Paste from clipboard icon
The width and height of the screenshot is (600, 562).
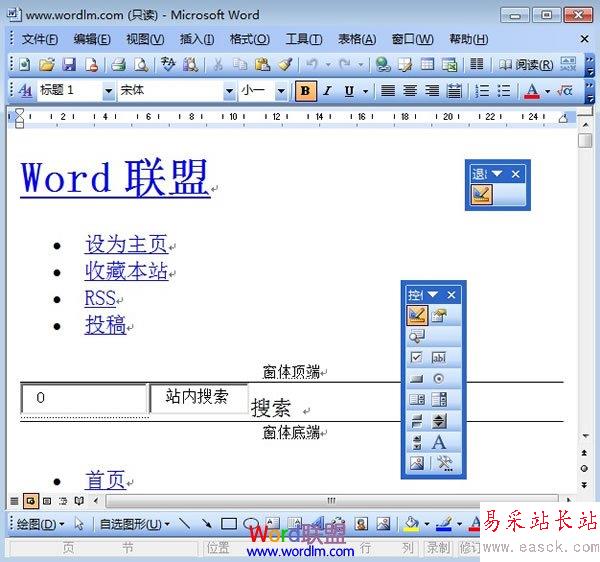tap(262, 65)
